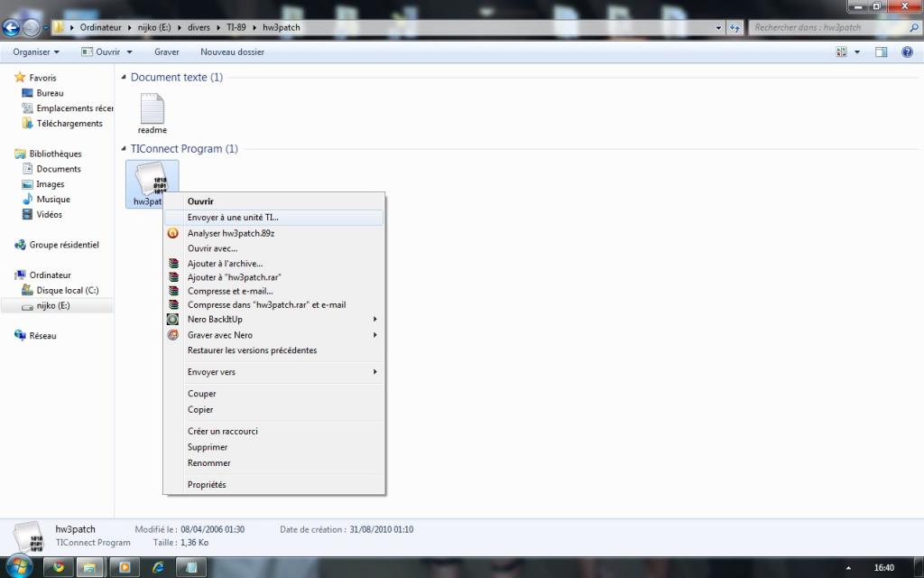
Task: Click the Forward navigation arrow
Action: [x=32, y=27]
